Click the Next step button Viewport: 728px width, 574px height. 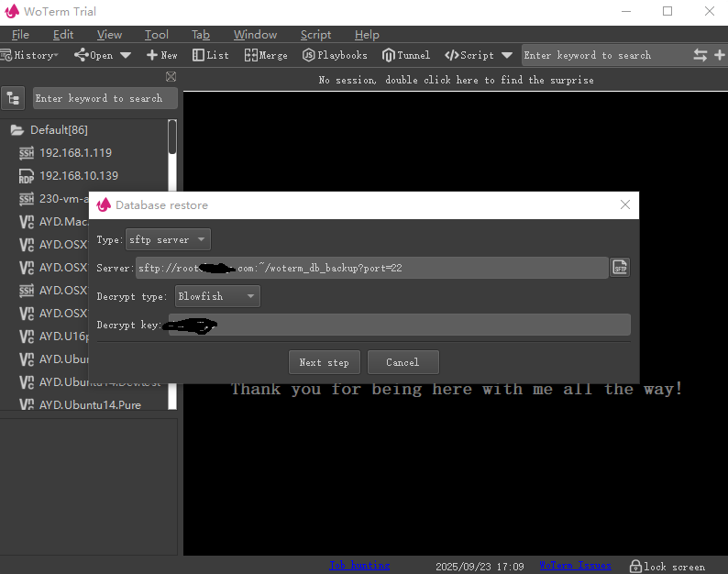[324, 362]
